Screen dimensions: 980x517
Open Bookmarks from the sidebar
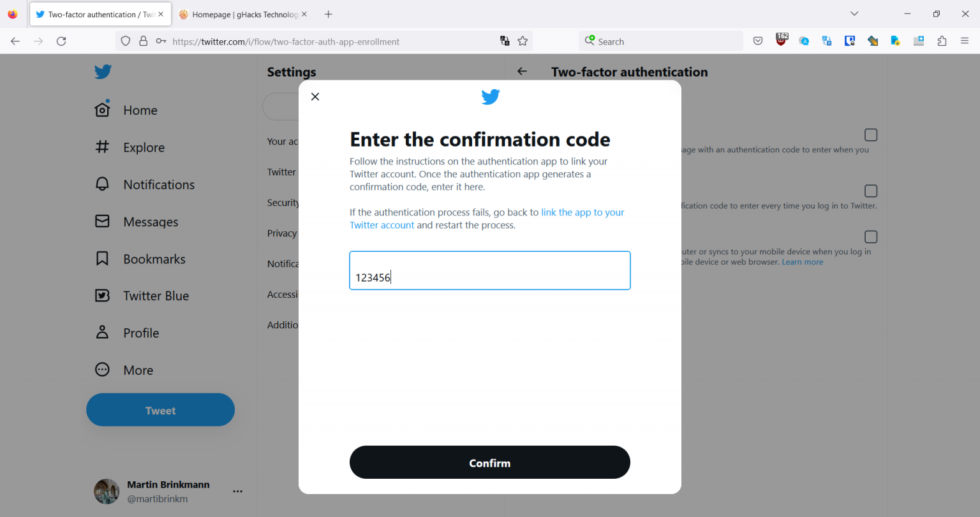coord(102,258)
